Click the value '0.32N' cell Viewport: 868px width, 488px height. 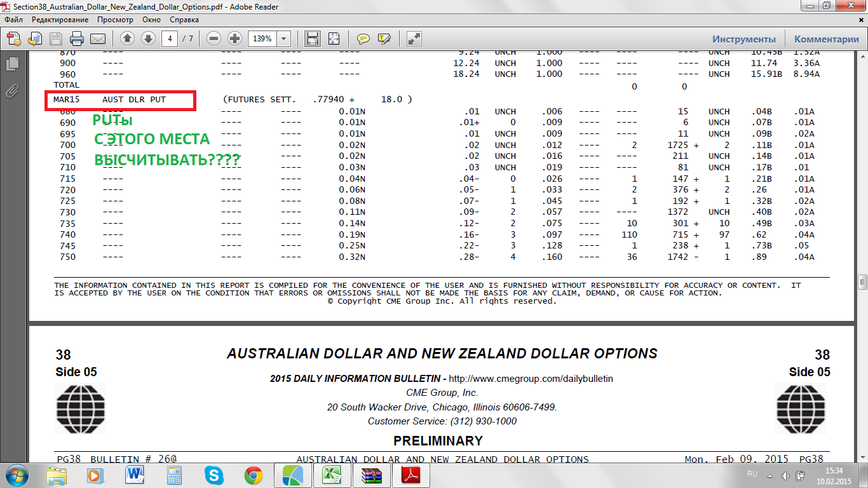[352, 257]
